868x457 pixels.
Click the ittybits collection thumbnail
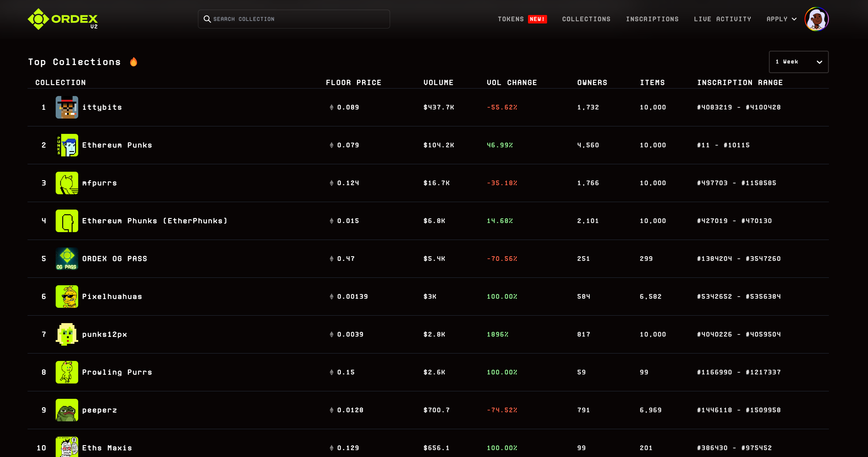tap(67, 107)
